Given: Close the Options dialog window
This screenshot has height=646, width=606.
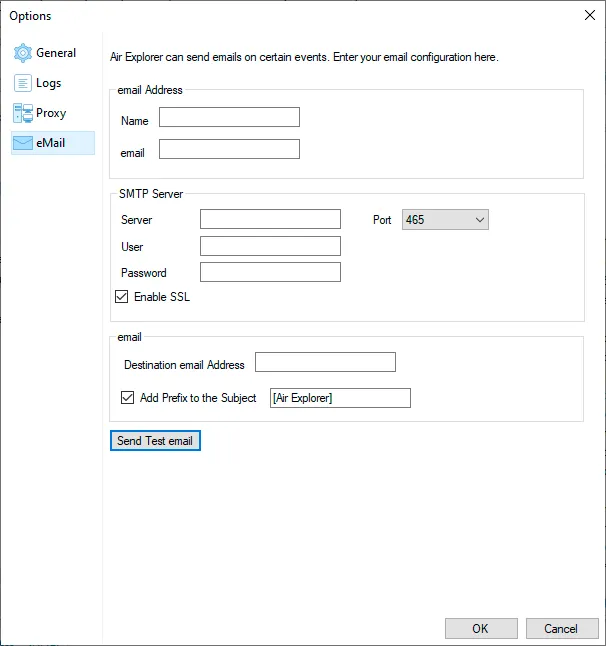Looking at the screenshot, I should pos(590,15).
